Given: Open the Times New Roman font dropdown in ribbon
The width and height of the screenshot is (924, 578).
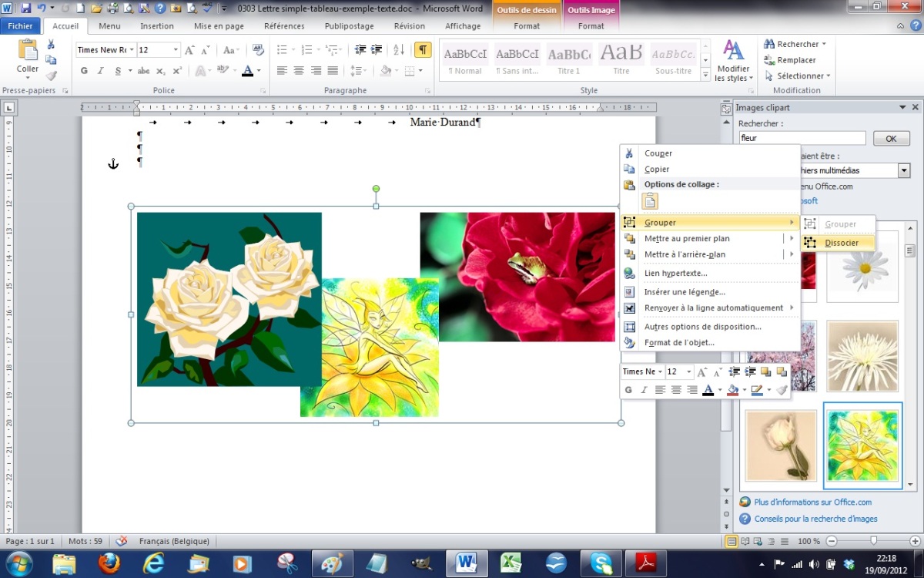Looking at the screenshot, I should 132,50.
